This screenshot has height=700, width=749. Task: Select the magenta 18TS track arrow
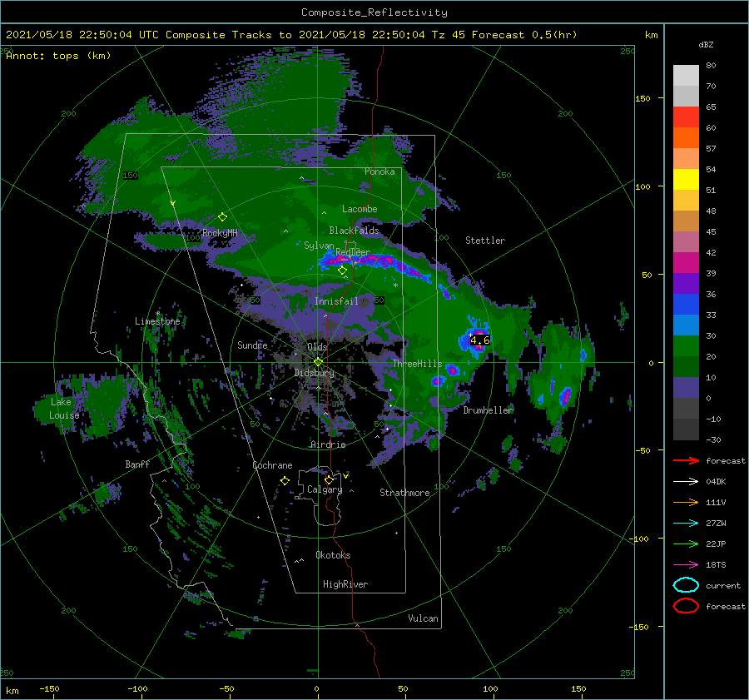coord(686,565)
